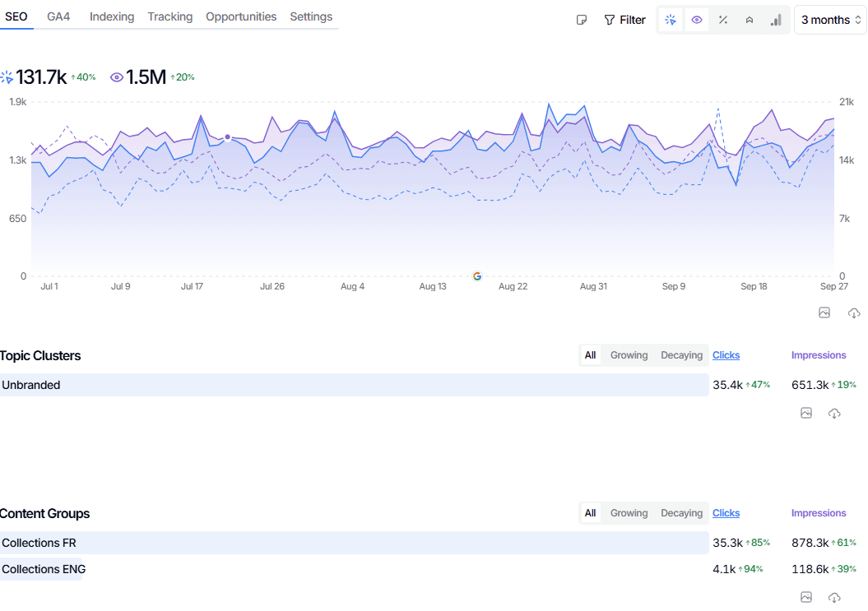Open the Unbranded topic cluster row
The image size is (868, 611).
click(355, 385)
